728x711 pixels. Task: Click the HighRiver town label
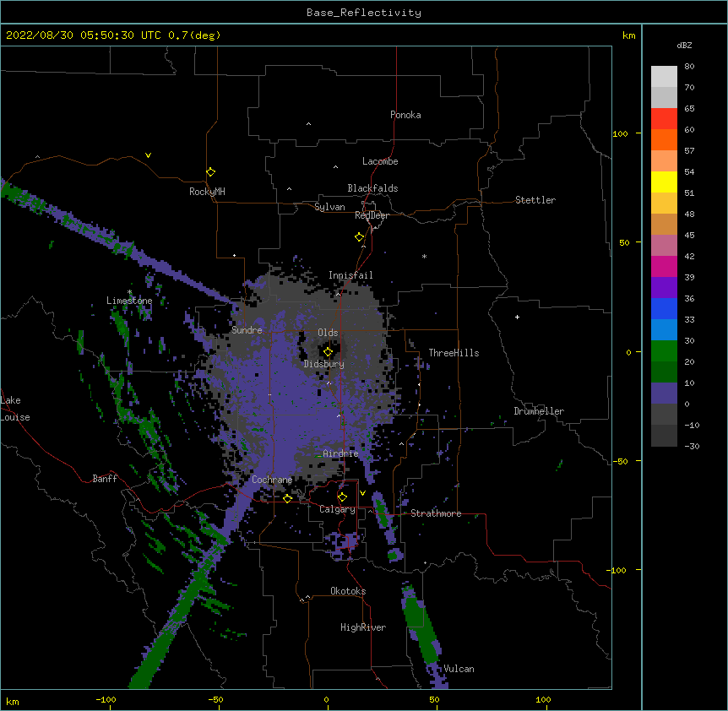363,627
